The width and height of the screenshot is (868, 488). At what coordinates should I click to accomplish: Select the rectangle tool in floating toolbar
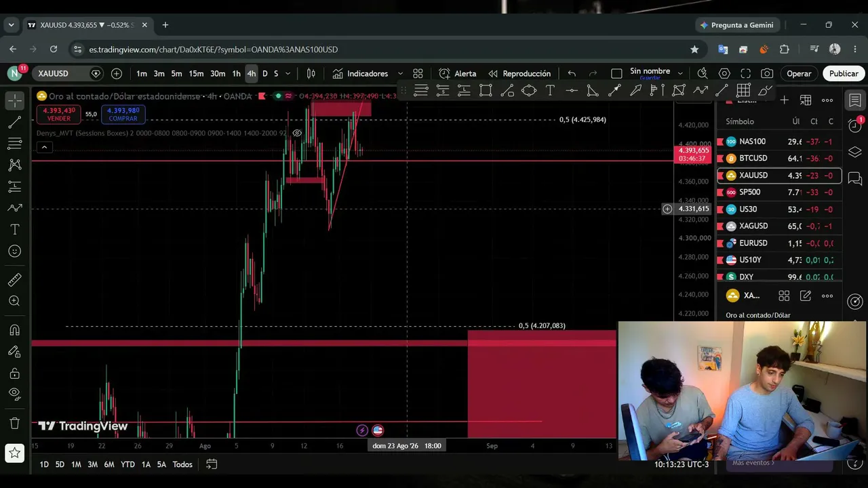(486, 90)
